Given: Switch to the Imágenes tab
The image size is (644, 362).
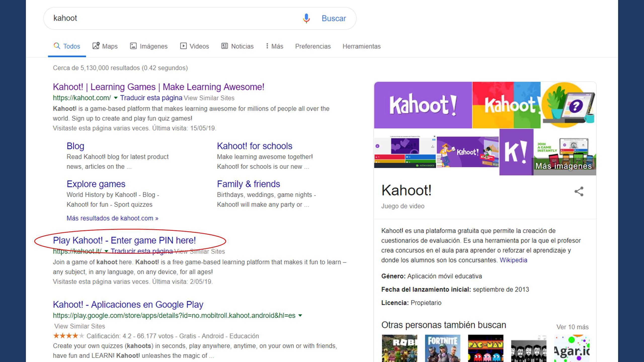Looking at the screenshot, I should (149, 46).
